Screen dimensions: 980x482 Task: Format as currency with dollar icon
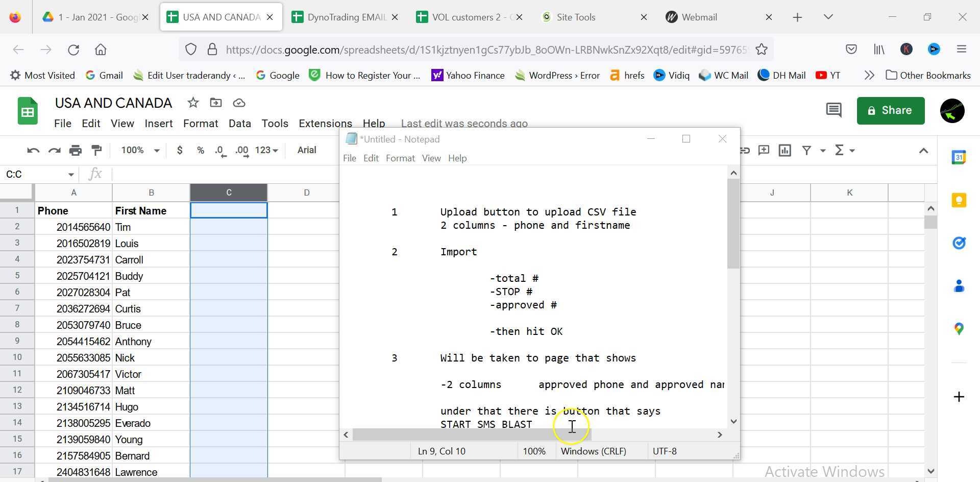tap(179, 150)
